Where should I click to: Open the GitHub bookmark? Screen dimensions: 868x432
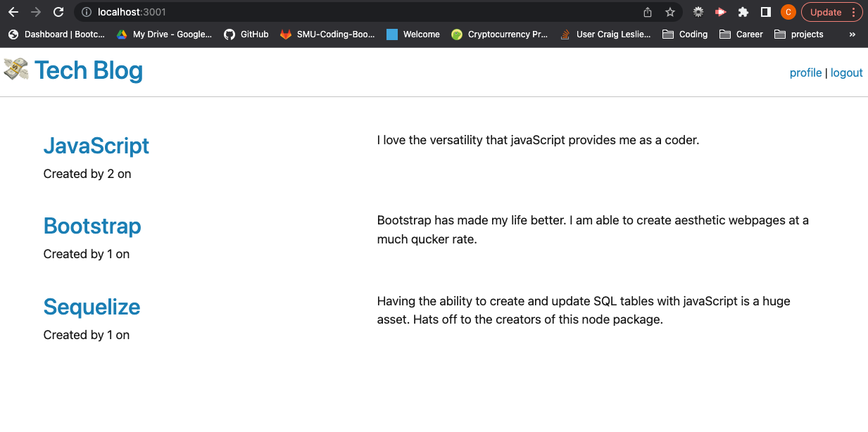coord(246,34)
